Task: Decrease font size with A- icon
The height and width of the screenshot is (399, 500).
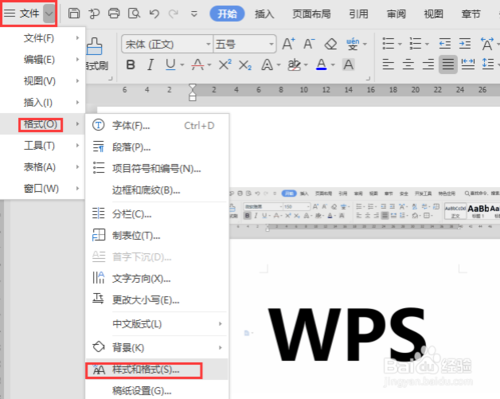Action: coord(309,44)
